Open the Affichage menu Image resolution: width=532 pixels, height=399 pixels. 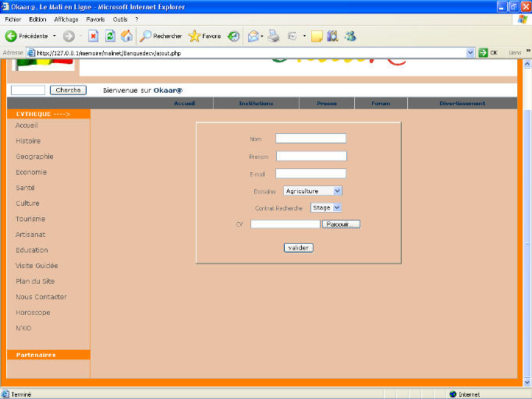[x=66, y=19]
